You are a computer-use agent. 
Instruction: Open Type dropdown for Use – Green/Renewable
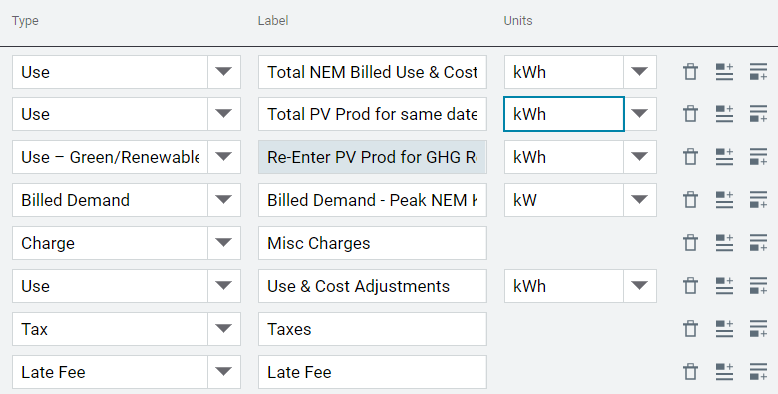[224, 157]
